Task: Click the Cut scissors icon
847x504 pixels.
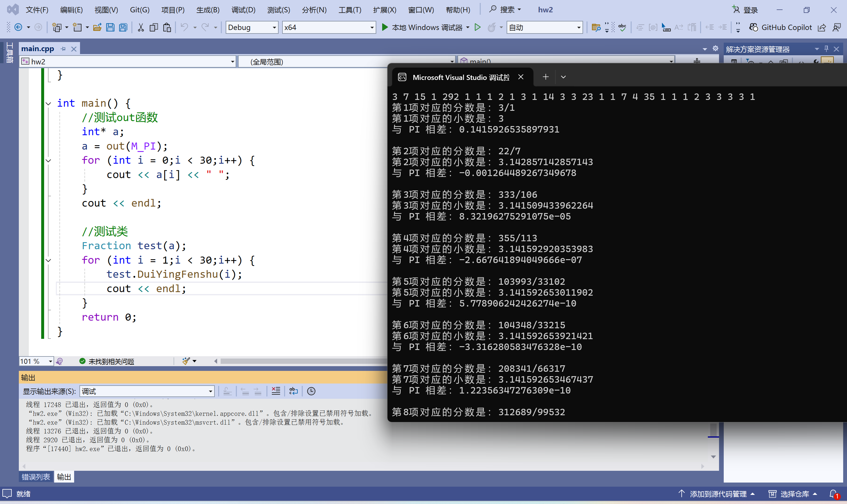Action: click(141, 27)
